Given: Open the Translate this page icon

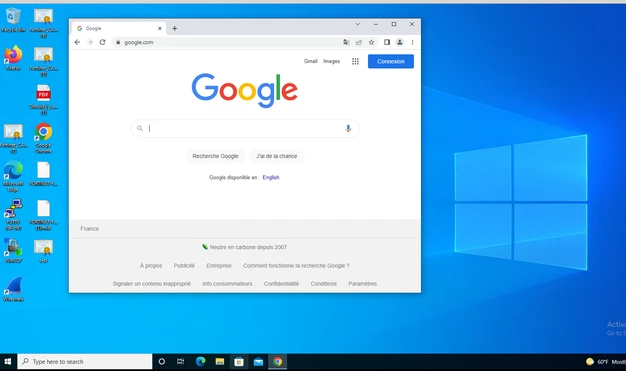Looking at the screenshot, I should [x=346, y=42].
